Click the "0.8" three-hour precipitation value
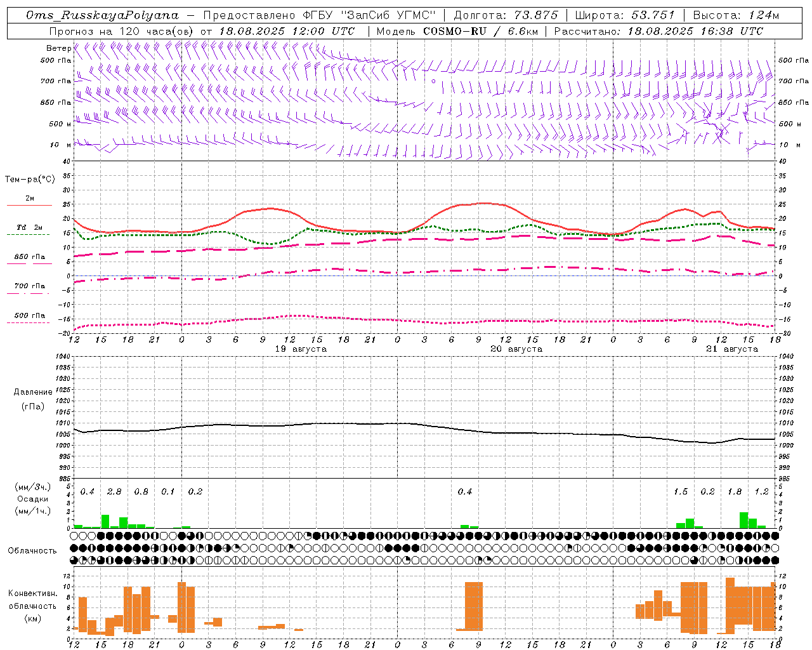 point(141,492)
